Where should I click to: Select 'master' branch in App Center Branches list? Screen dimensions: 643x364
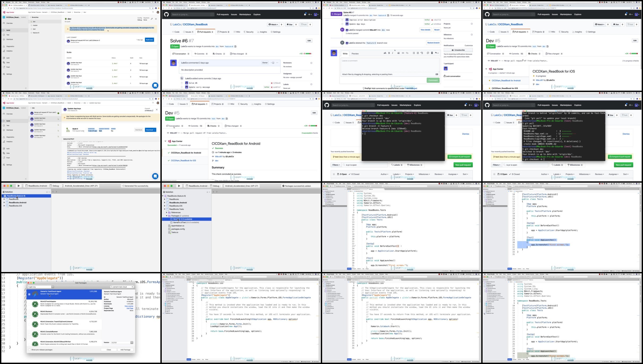(35, 25)
